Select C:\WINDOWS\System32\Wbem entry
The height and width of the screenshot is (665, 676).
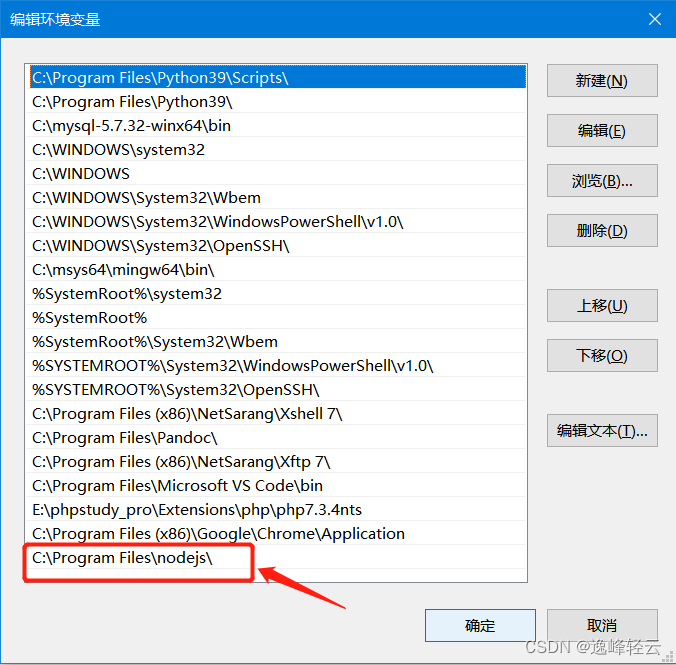click(278, 198)
